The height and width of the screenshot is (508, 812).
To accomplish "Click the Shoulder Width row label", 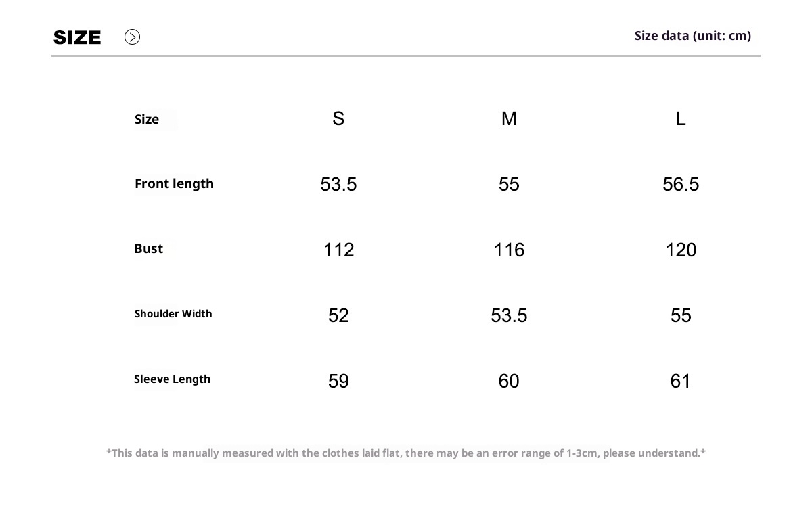I will pyautogui.click(x=173, y=314).
